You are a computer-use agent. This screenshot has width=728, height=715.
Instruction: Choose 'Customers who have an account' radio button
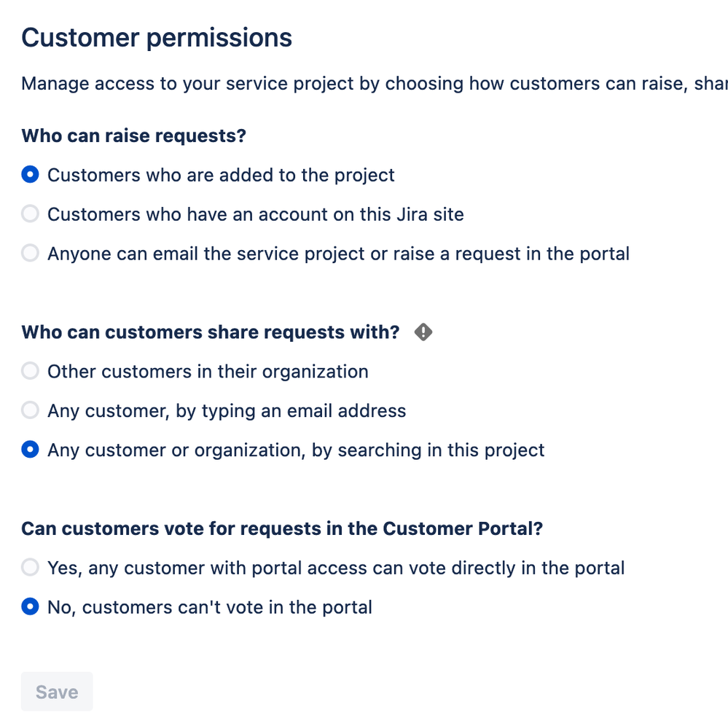pyautogui.click(x=30, y=214)
